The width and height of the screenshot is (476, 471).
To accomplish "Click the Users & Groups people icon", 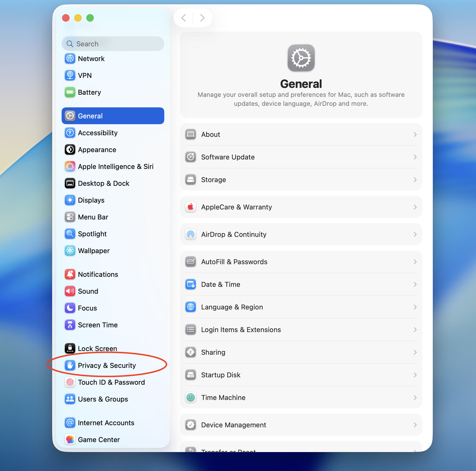I will tap(70, 399).
